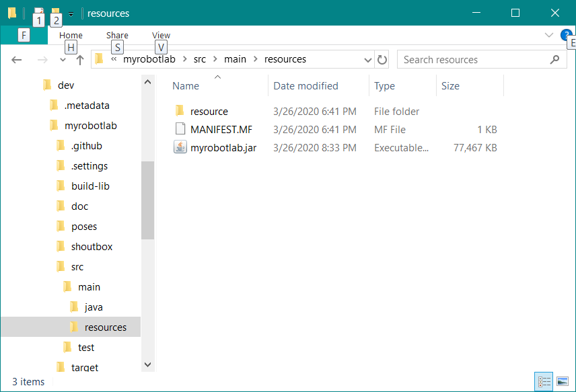Select MANIFEST.MF file name
Image resolution: width=576 pixels, height=392 pixels.
[221, 130]
